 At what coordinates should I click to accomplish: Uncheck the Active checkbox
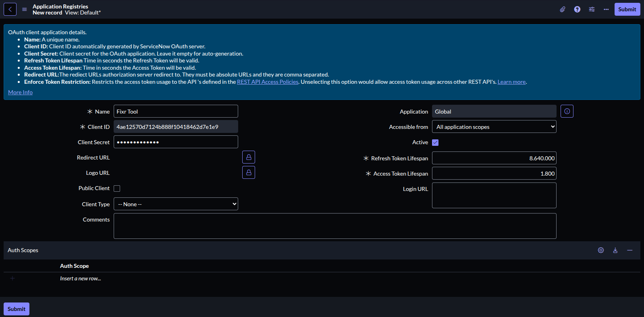tap(435, 143)
